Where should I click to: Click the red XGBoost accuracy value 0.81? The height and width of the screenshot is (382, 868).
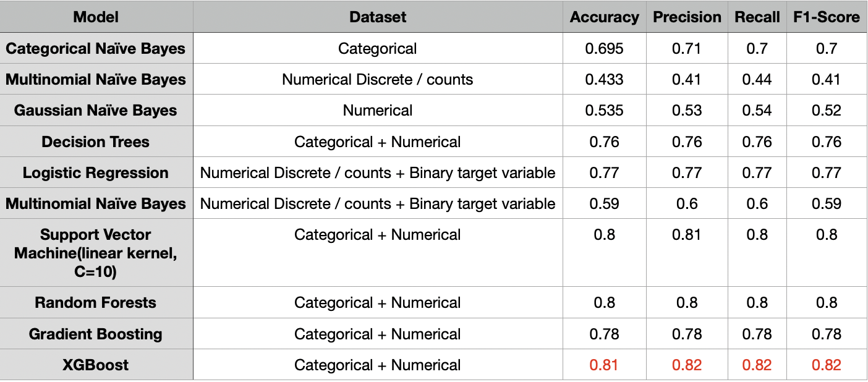pyautogui.click(x=604, y=365)
